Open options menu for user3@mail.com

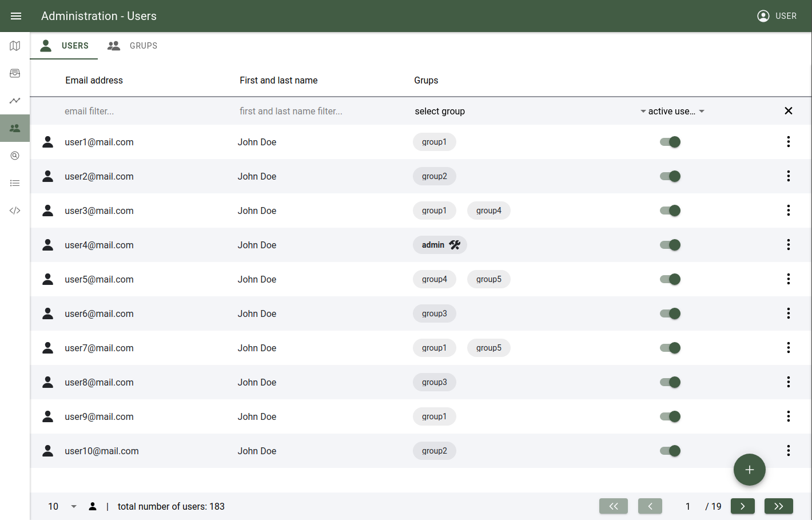point(789,211)
